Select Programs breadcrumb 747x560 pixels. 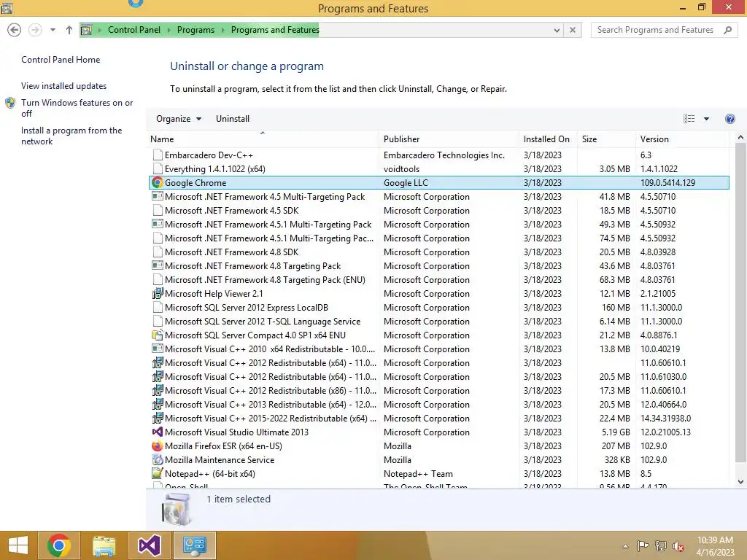click(196, 30)
